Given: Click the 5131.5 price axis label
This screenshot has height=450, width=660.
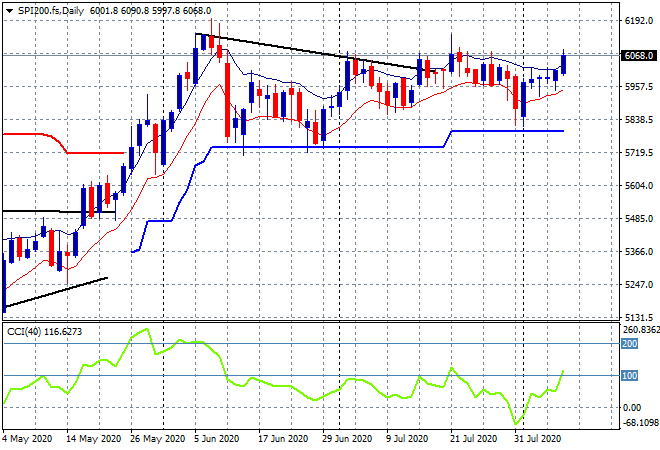Looking at the screenshot, I should pos(639,317).
